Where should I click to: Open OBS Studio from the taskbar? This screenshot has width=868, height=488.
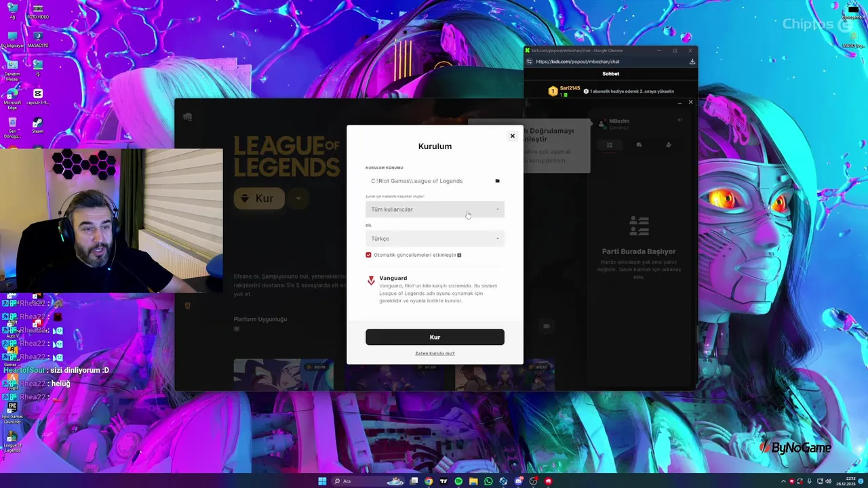click(533, 481)
